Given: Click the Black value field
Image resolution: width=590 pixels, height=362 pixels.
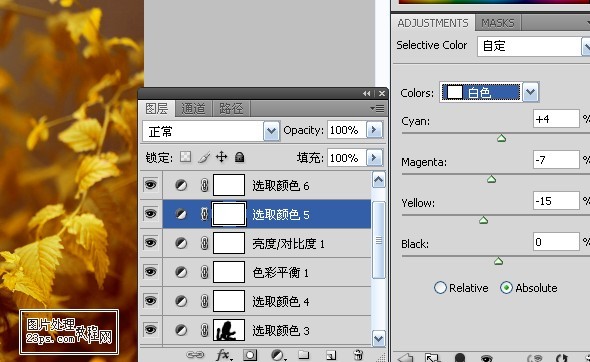Looking at the screenshot, I should point(556,242).
